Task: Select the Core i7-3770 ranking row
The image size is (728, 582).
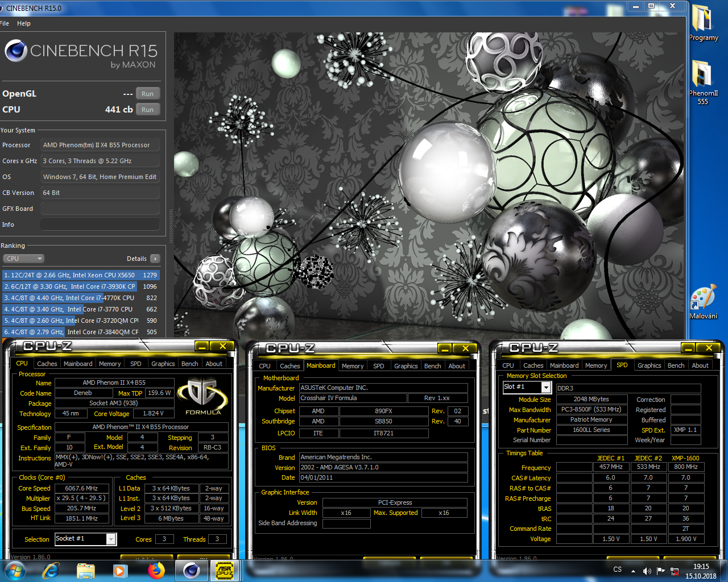Action: [80, 309]
